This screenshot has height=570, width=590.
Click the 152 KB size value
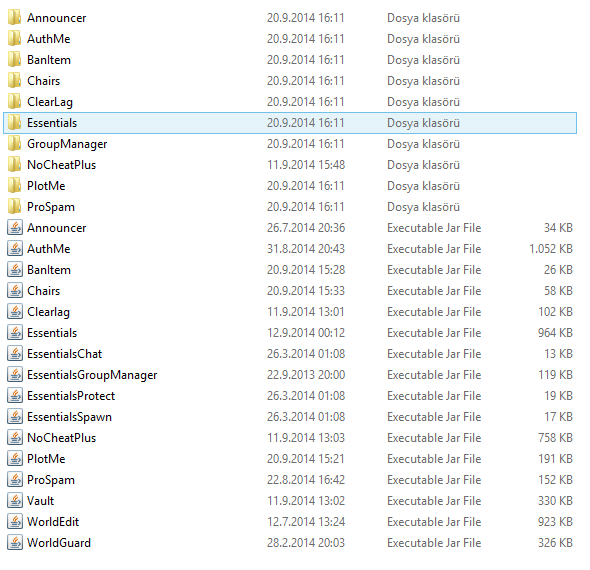click(555, 480)
